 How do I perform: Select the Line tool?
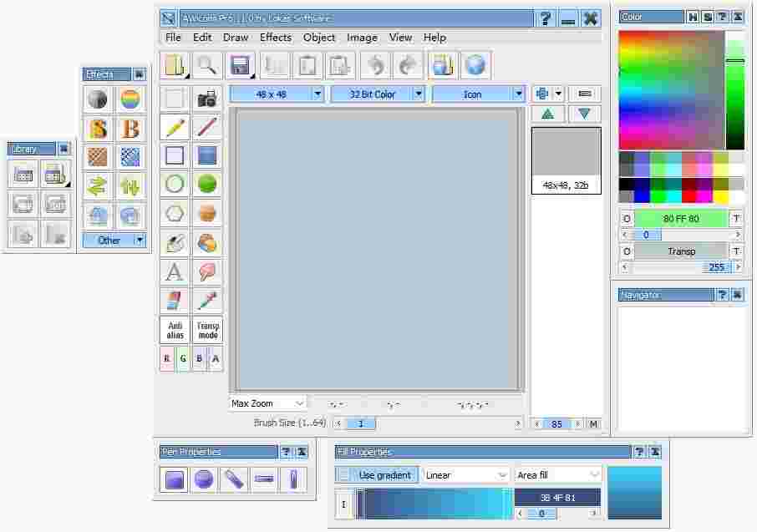(x=206, y=127)
